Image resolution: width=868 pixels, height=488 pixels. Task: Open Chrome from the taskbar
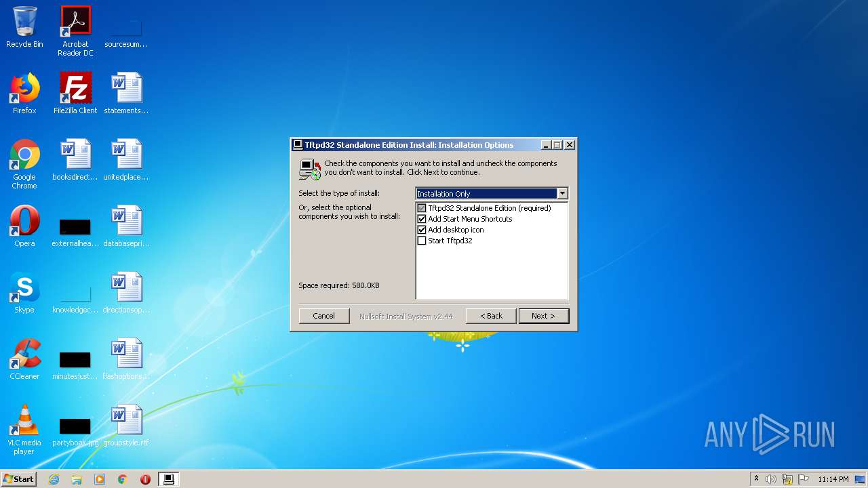pyautogui.click(x=123, y=479)
